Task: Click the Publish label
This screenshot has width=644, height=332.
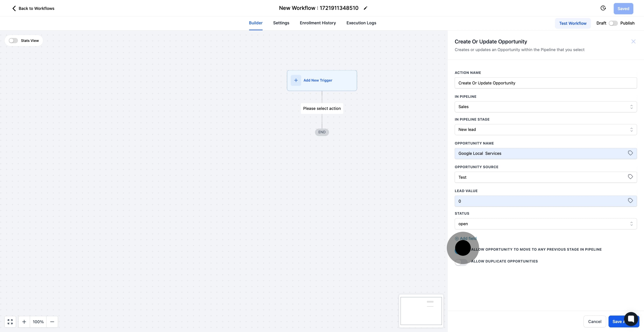Action: coord(627,23)
